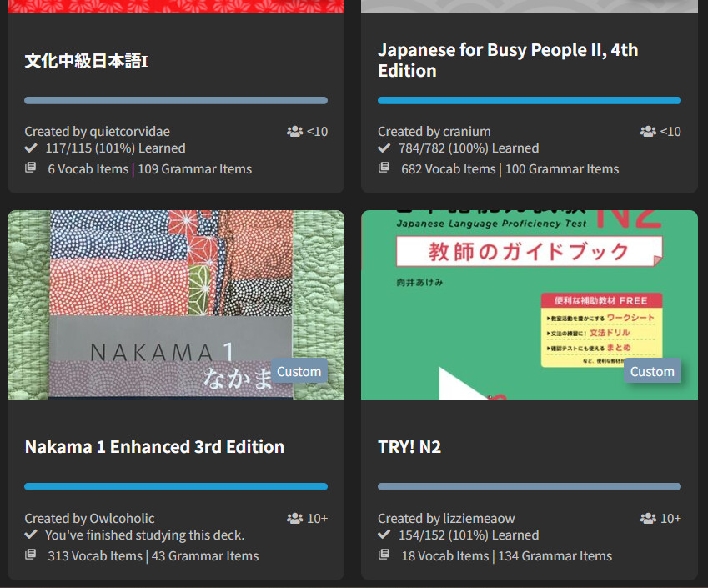This screenshot has height=588, width=708.
Task: Click 10+ user count on Nakama 1 card
Action: tap(318, 518)
